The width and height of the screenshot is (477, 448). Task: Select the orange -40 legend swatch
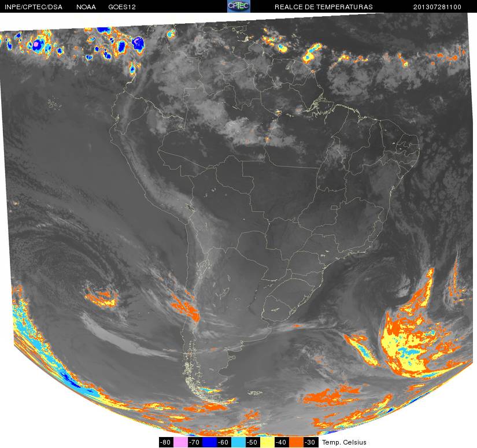coord(297,442)
